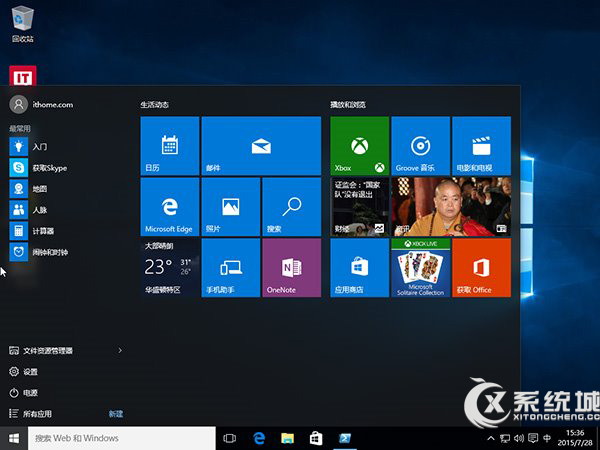Viewport: 600px width, 450px height.
Task: Open Task View on the taskbar
Action: click(230, 438)
